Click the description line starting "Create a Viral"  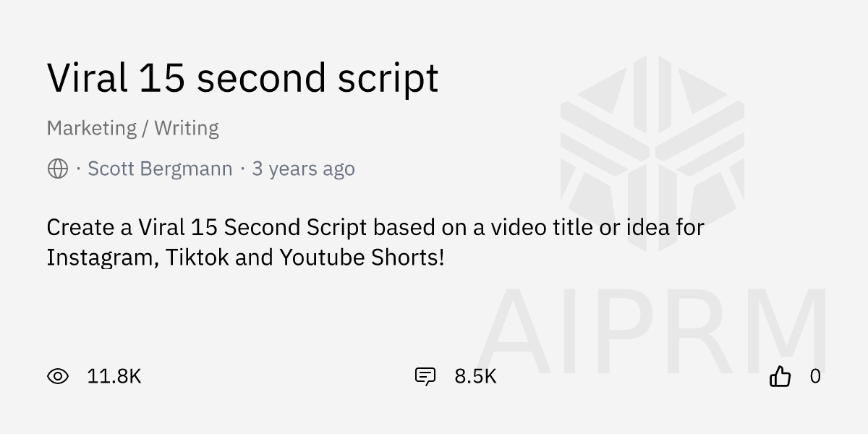tap(375, 227)
